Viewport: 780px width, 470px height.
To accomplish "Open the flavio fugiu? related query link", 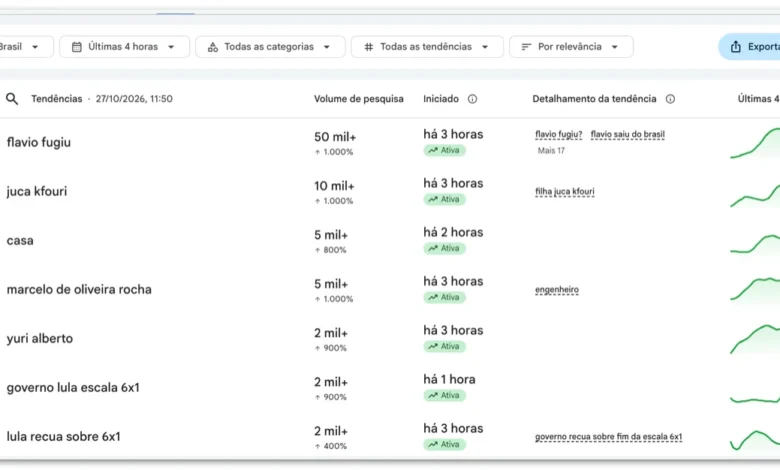I will pyautogui.click(x=559, y=134).
